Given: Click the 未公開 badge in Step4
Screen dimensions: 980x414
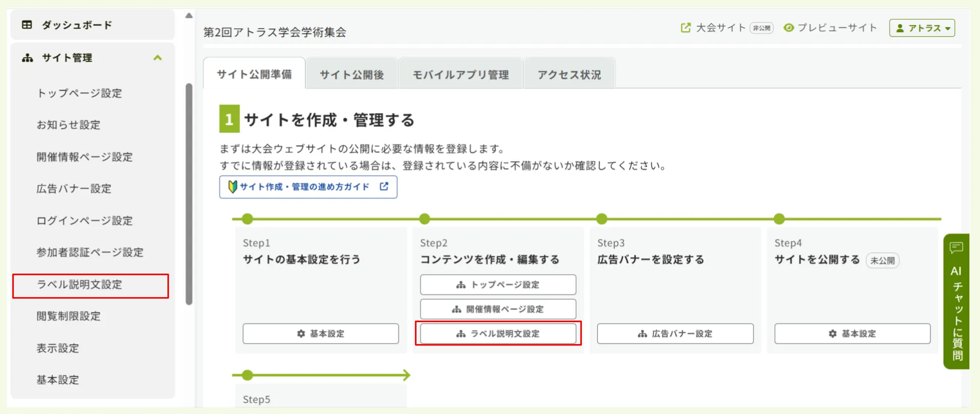Looking at the screenshot, I should tap(883, 260).
